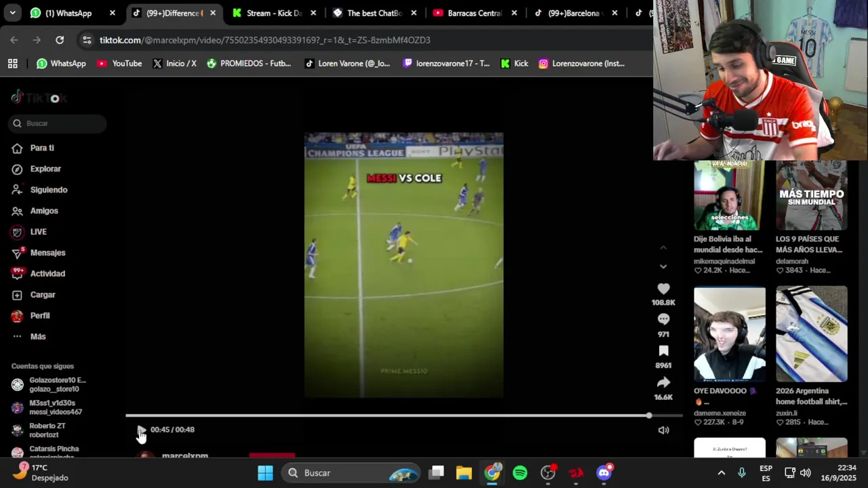Open Kick bookmark
This screenshot has width=868, height=488.
pos(514,64)
